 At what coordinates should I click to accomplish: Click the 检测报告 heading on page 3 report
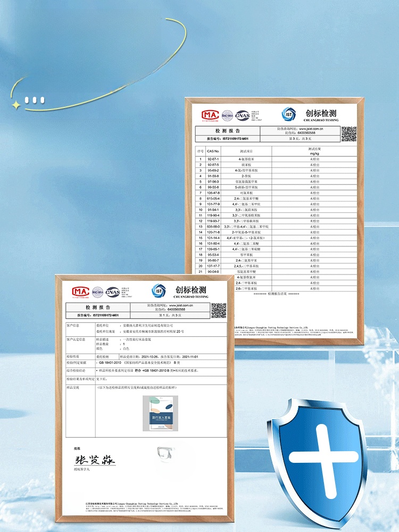tap(227, 131)
